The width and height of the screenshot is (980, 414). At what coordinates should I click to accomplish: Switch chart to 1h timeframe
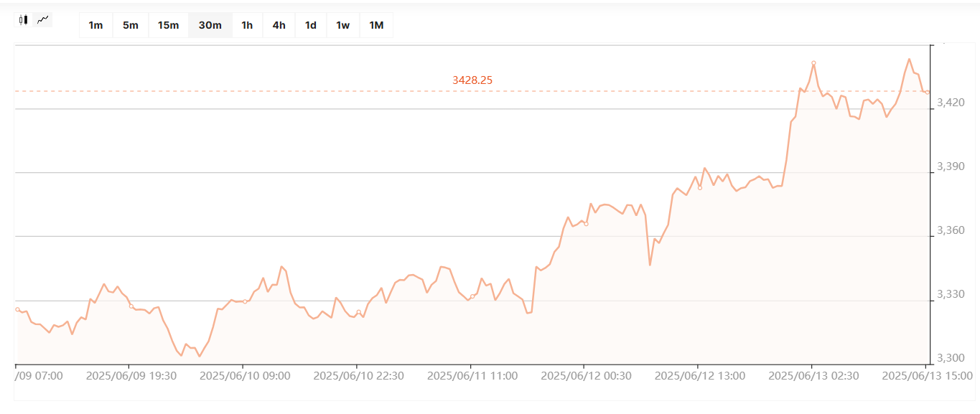pyautogui.click(x=247, y=25)
